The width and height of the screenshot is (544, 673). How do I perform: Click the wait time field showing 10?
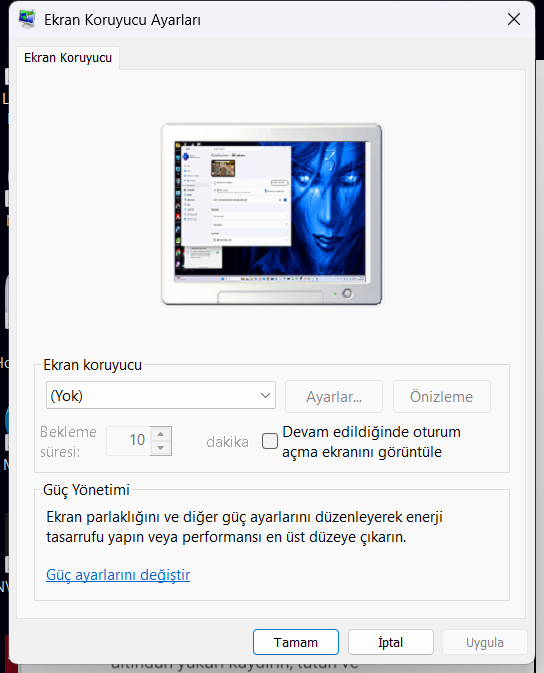point(129,440)
